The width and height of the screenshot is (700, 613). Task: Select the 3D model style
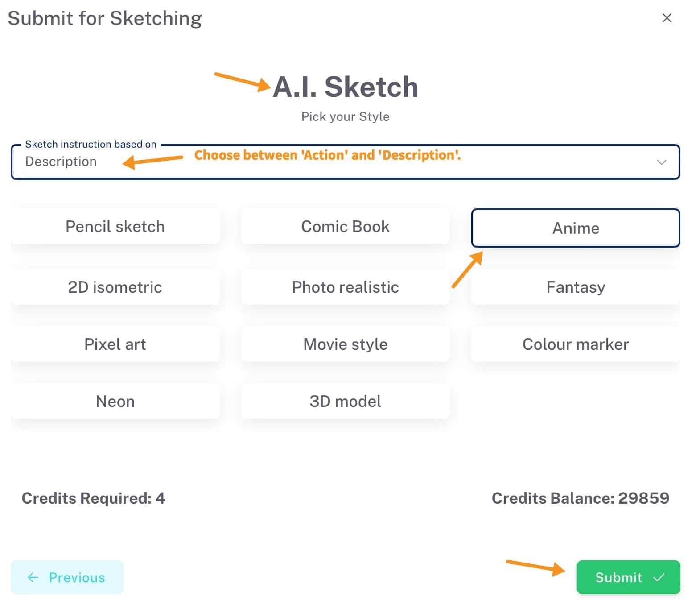tap(345, 401)
